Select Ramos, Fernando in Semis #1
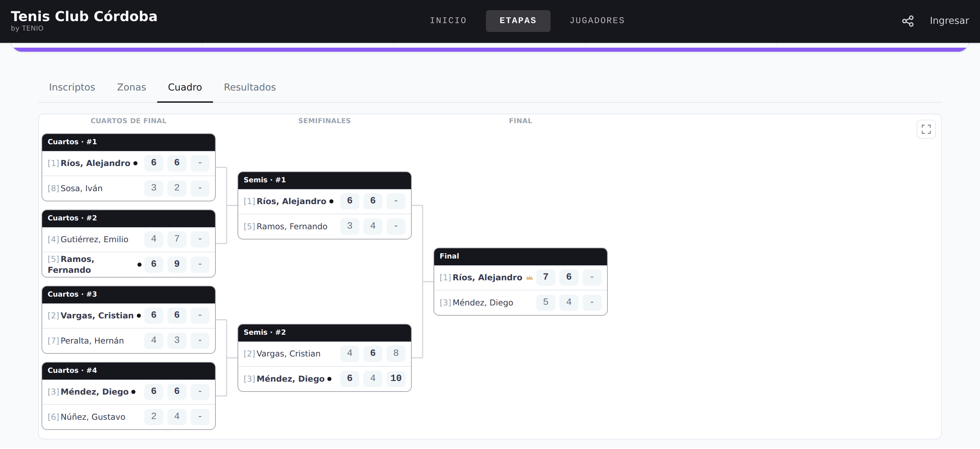 [291, 227]
